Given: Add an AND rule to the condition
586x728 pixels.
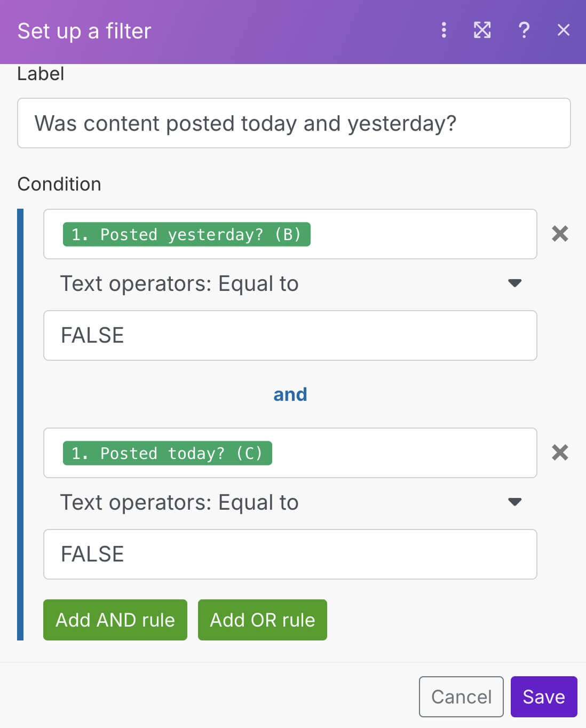Looking at the screenshot, I should [115, 620].
